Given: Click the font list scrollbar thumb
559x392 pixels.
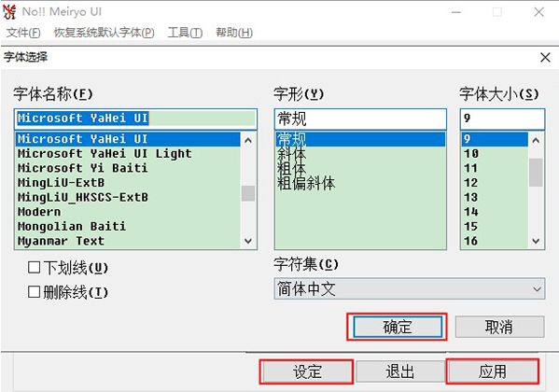Looking at the screenshot, I should [248, 193].
